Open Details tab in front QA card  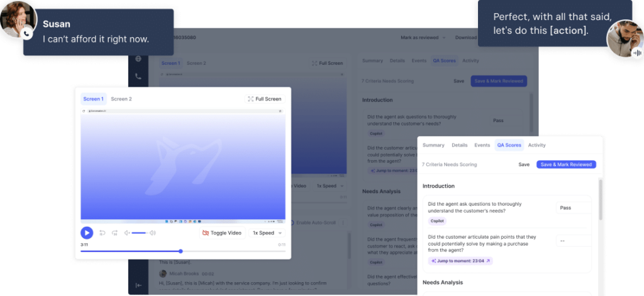tap(460, 145)
